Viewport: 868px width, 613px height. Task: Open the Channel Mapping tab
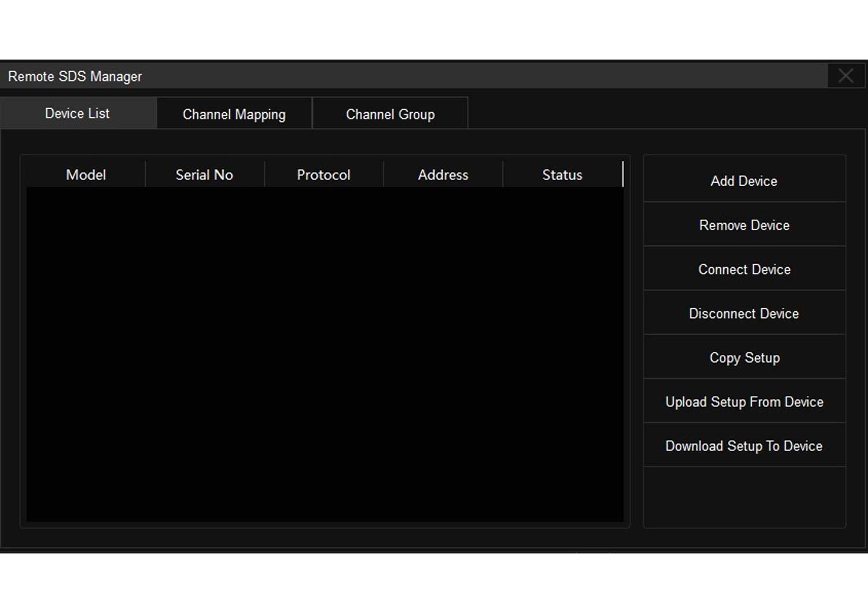[x=234, y=114]
